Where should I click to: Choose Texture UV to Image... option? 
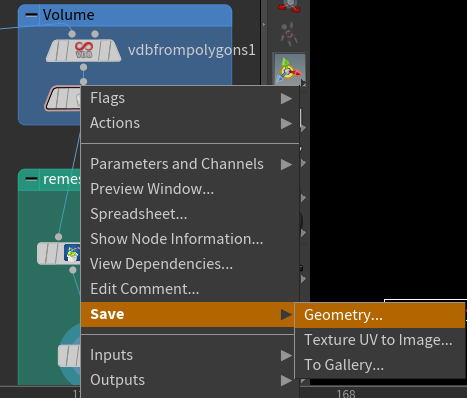(x=380, y=340)
